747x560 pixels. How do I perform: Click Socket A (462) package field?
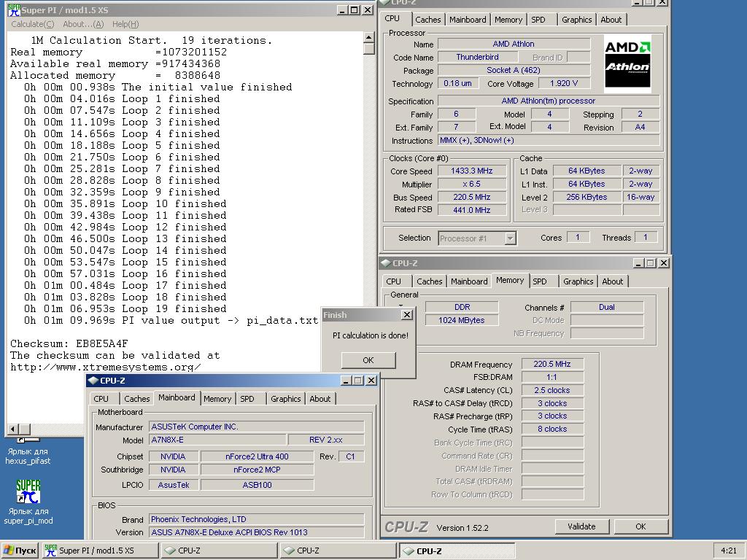(x=514, y=70)
